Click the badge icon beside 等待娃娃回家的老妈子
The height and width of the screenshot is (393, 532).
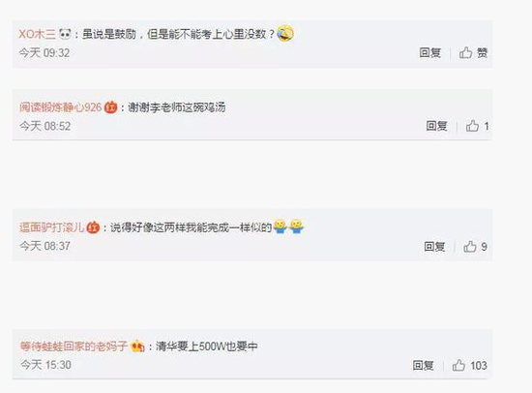pos(137,347)
